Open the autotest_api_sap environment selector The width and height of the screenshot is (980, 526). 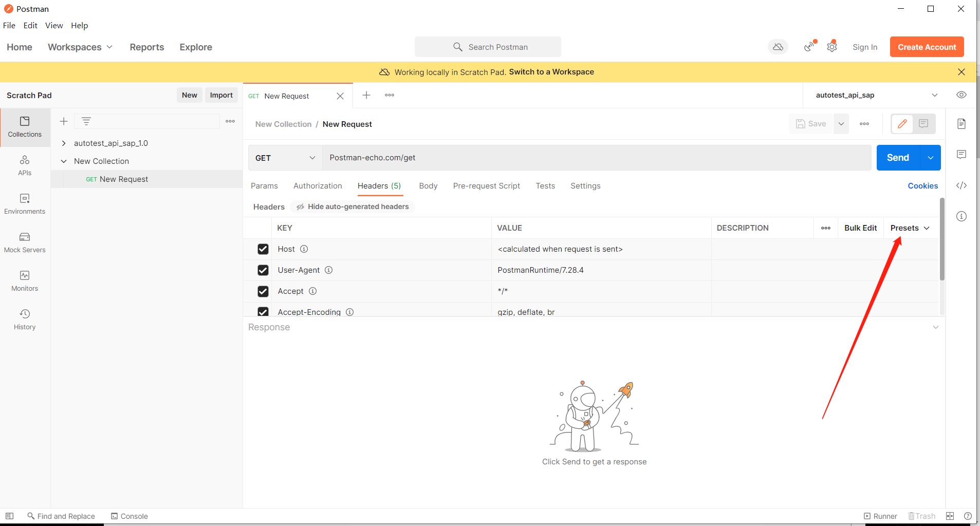(x=876, y=95)
